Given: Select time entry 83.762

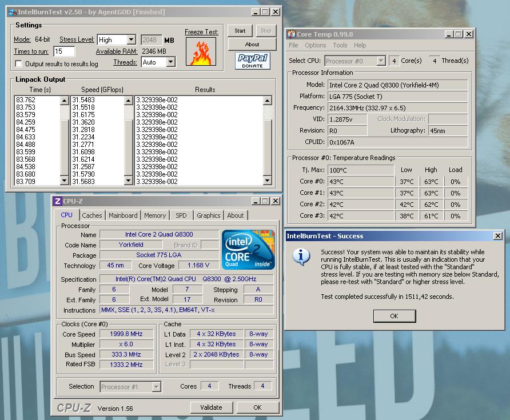Looking at the screenshot, I should (x=26, y=100).
